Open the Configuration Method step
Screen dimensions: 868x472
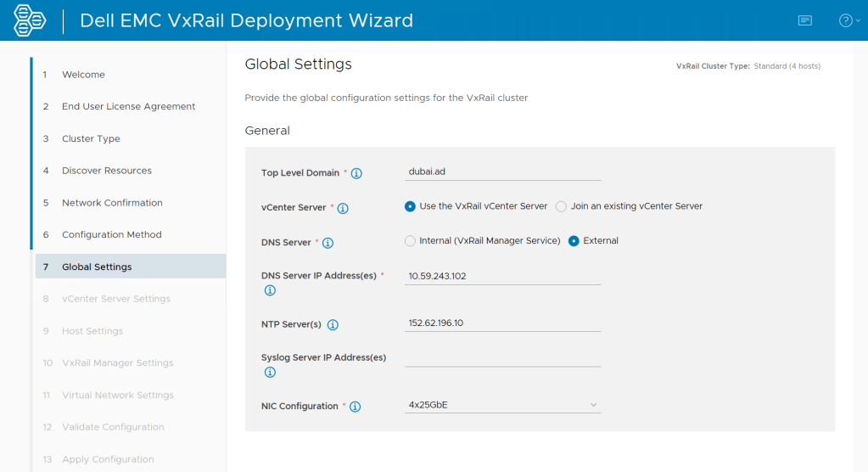point(111,234)
